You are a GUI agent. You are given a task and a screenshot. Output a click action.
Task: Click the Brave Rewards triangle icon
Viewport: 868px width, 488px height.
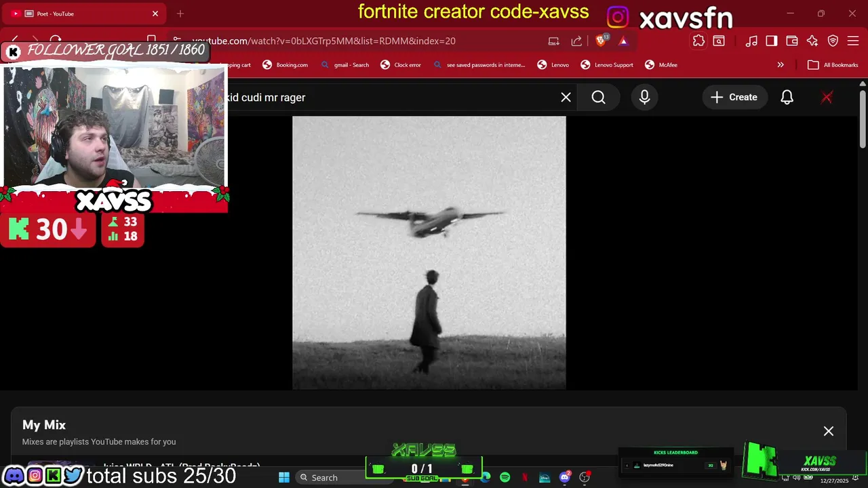(623, 41)
